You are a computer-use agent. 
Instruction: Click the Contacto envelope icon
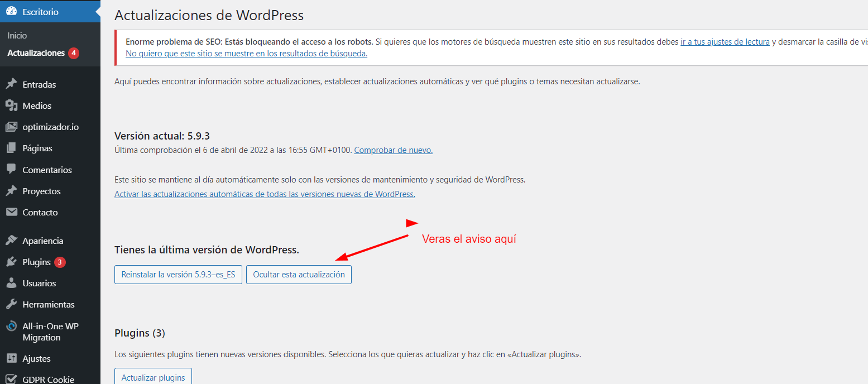11,212
